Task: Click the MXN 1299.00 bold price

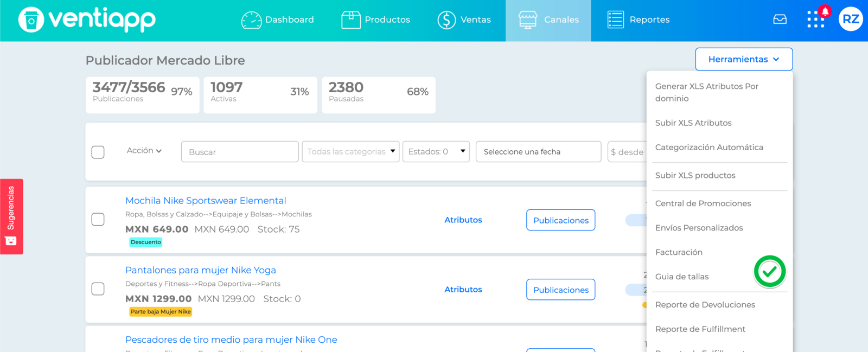Action: pyautogui.click(x=158, y=299)
